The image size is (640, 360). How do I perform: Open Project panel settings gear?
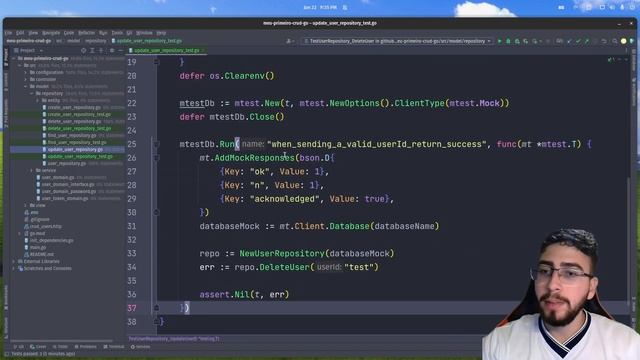tap(112, 51)
